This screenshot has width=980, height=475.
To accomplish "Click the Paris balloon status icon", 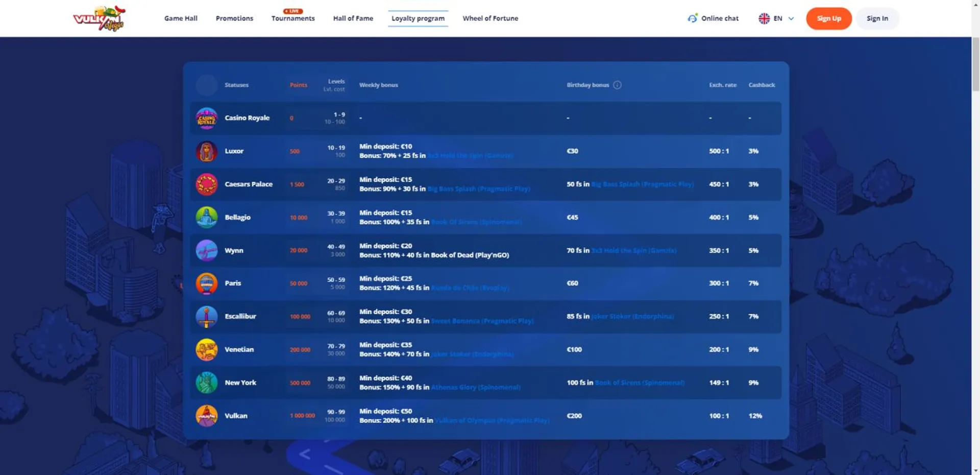I will (207, 283).
